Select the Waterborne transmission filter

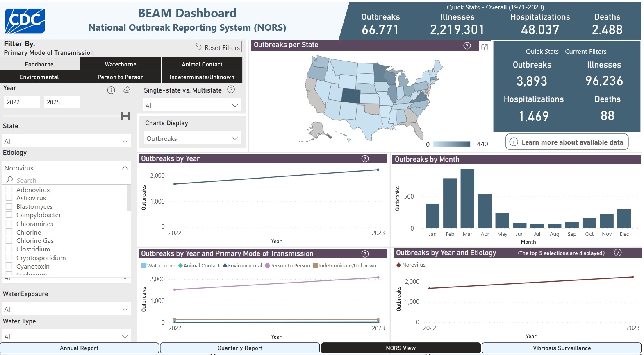click(x=121, y=64)
